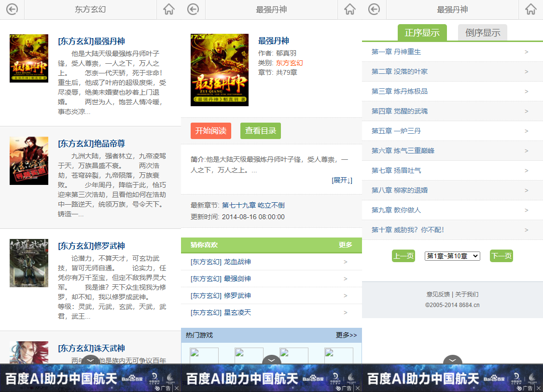Open the 最强丹神 cover thumbnail in list

(29, 58)
